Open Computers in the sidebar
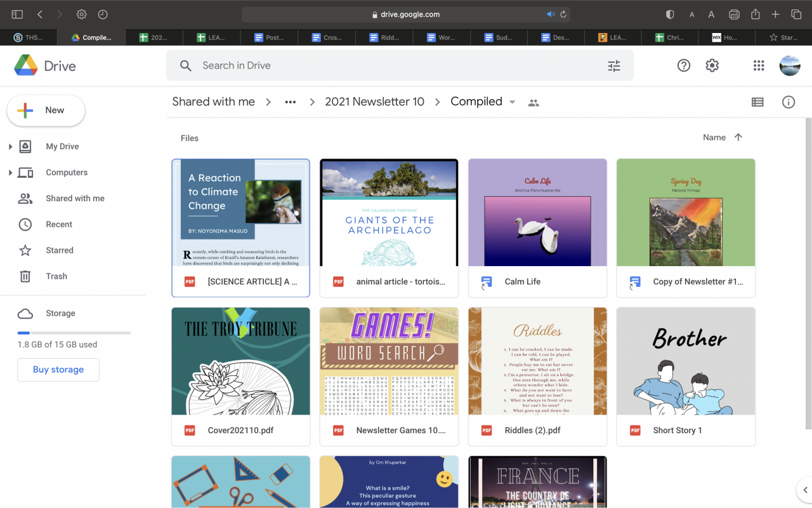812x508 pixels. [x=67, y=173]
